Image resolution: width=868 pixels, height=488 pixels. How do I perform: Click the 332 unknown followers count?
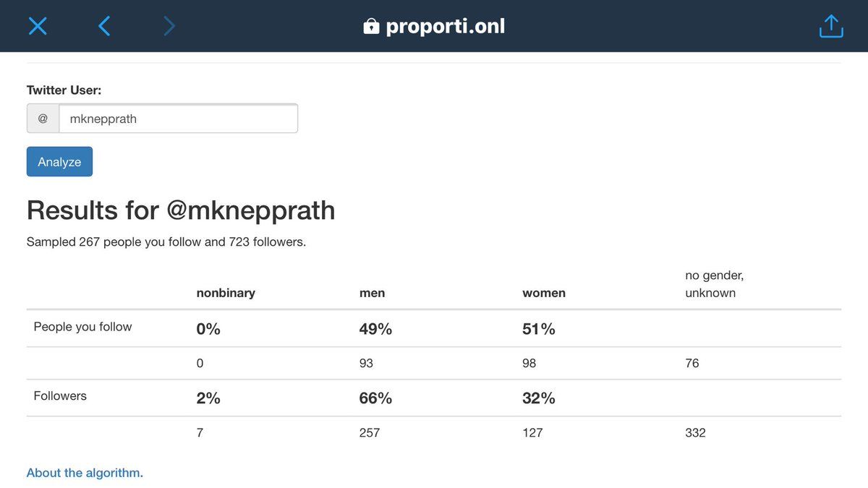coord(695,433)
